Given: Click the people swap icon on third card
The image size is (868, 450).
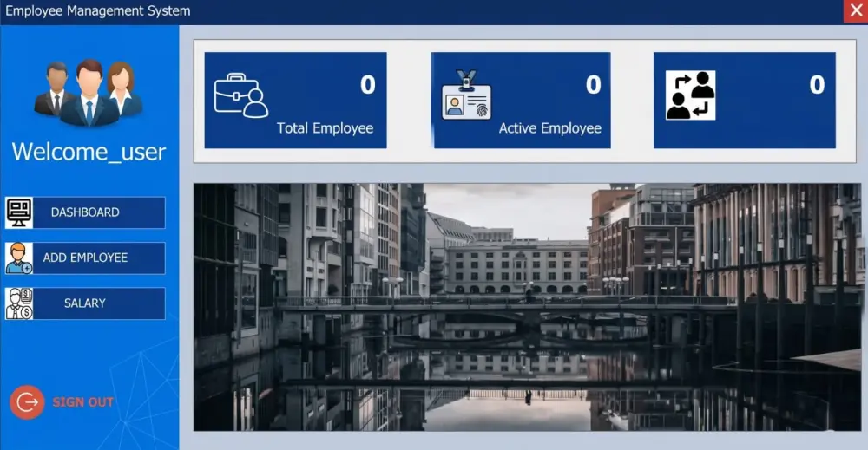Looking at the screenshot, I should (x=690, y=95).
